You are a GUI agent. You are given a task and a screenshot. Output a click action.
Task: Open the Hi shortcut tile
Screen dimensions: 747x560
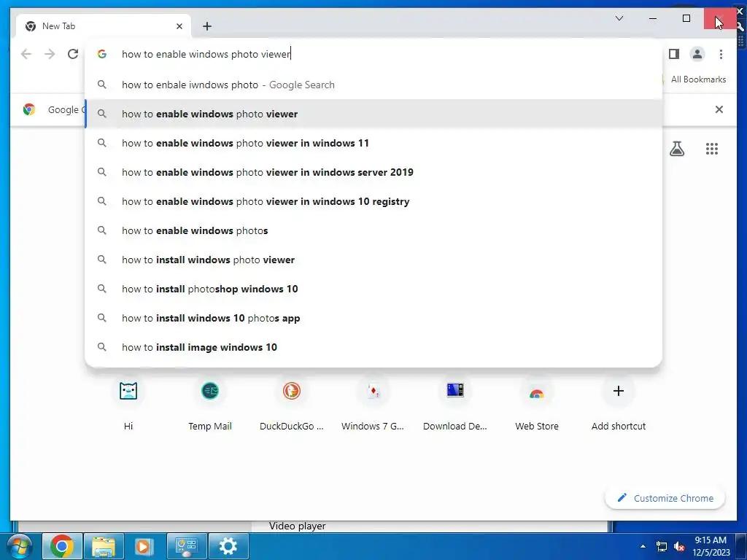tap(128, 404)
